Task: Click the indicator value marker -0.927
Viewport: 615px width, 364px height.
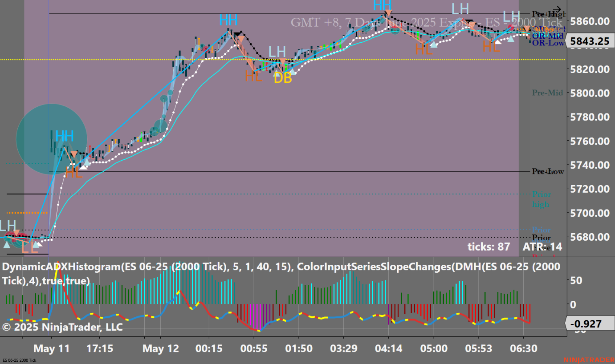Action: coord(590,324)
